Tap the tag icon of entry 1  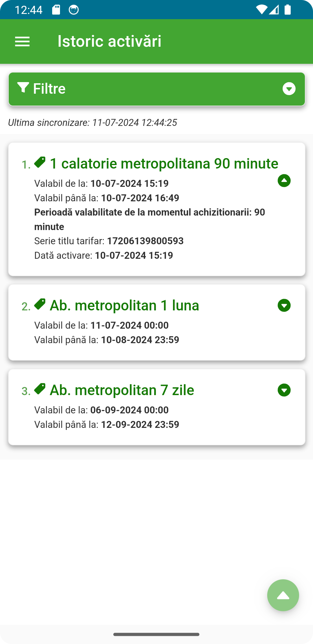click(40, 162)
